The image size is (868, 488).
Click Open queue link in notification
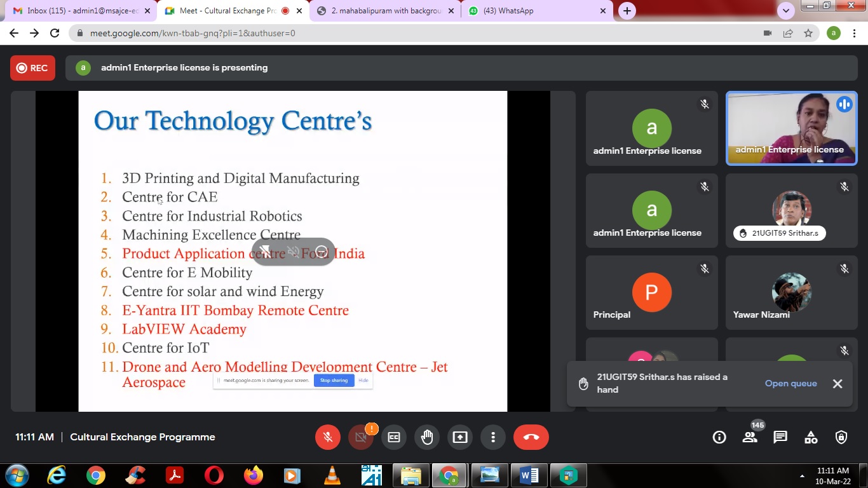[x=791, y=383]
